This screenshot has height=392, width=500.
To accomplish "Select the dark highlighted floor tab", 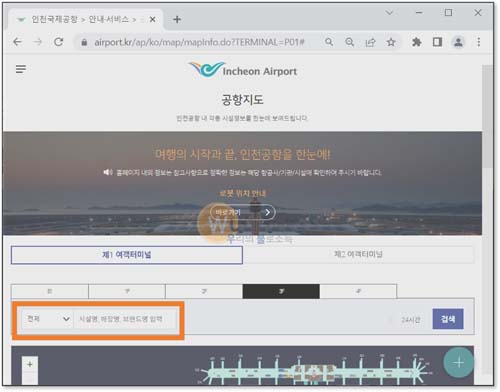I will coord(281,291).
